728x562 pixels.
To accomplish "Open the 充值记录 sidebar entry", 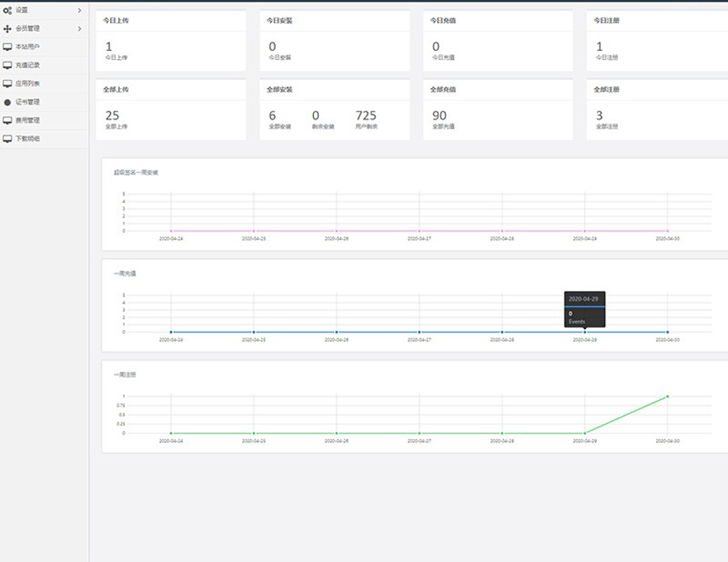I will pos(28,65).
